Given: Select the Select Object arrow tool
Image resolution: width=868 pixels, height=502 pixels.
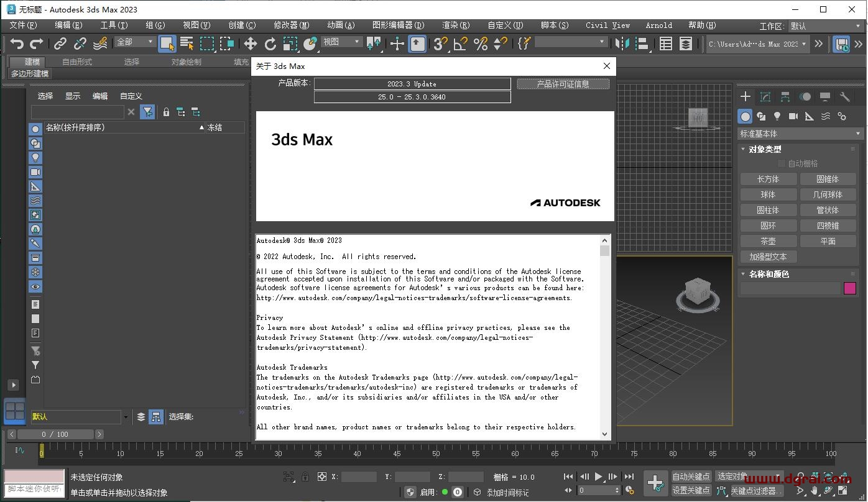Looking at the screenshot, I should pyautogui.click(x=167, y=43).
